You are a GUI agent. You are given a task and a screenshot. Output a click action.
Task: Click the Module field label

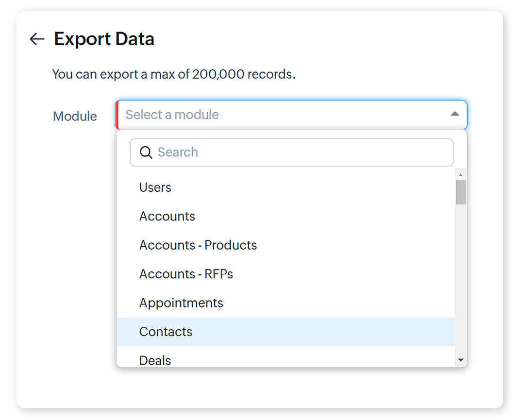[75, 117]
